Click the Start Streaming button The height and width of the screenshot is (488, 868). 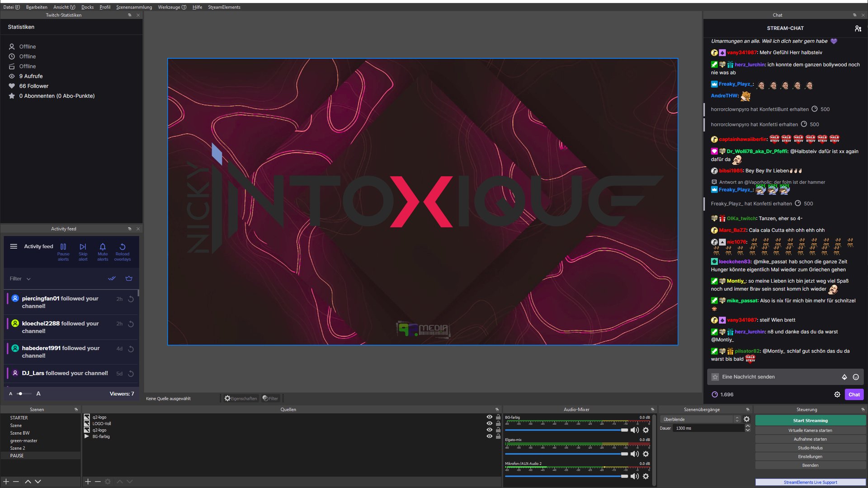tap(810, 421)
